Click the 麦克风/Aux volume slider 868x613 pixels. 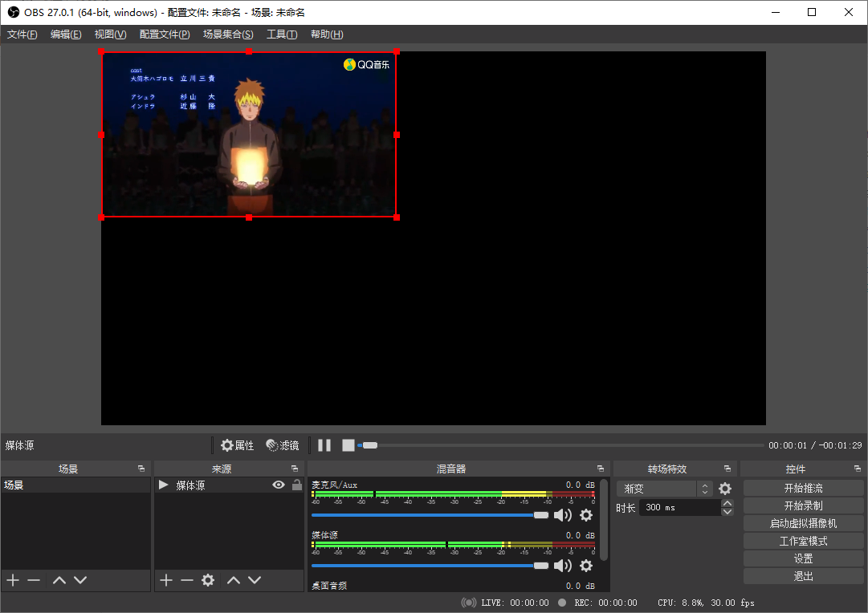(x=430, y=515)
